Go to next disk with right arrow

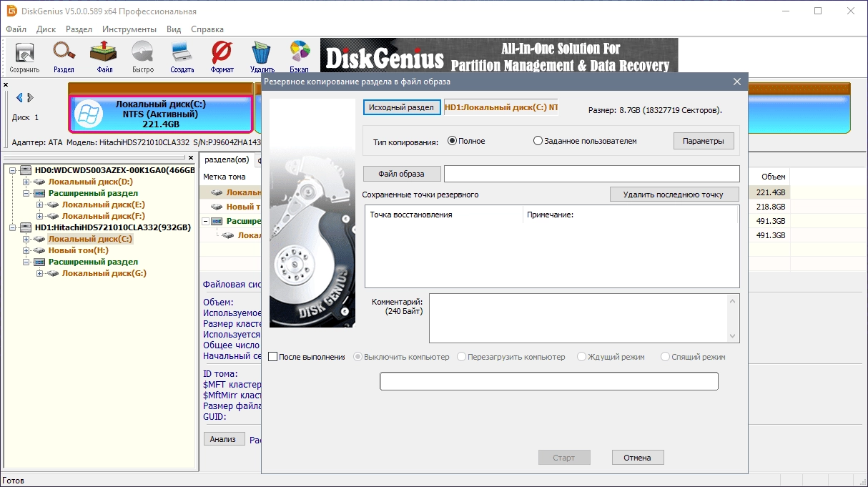pyautogui.click(x=29, y=98)
